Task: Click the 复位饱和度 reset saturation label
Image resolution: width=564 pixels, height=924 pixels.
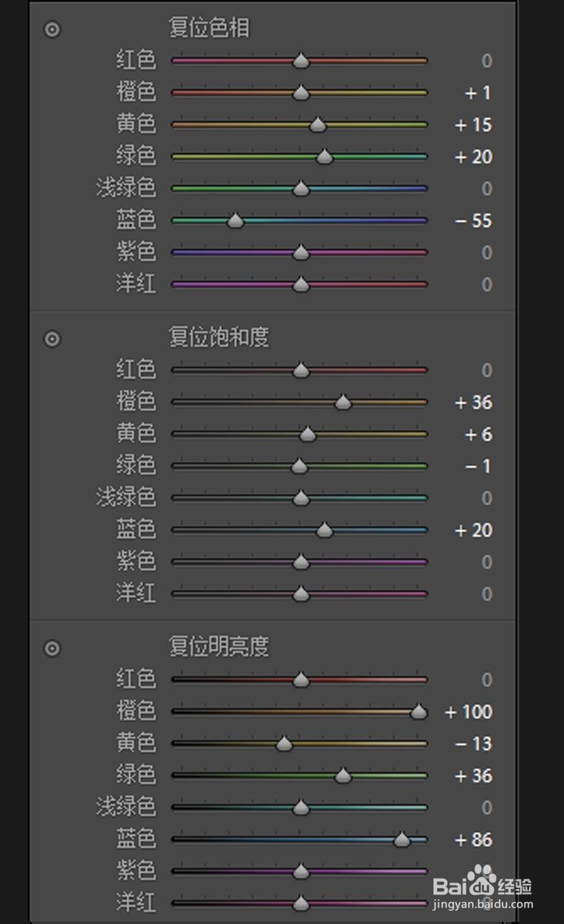Action: 219,337
